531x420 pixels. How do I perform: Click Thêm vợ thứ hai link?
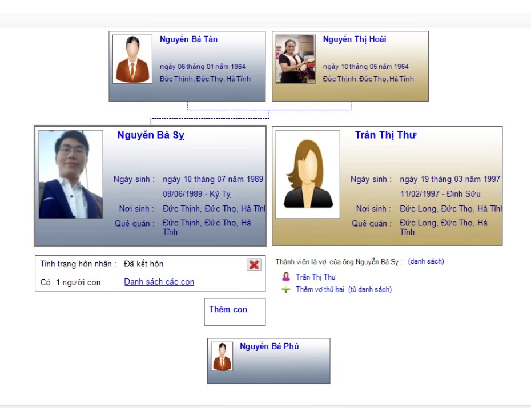coord(320,290)
